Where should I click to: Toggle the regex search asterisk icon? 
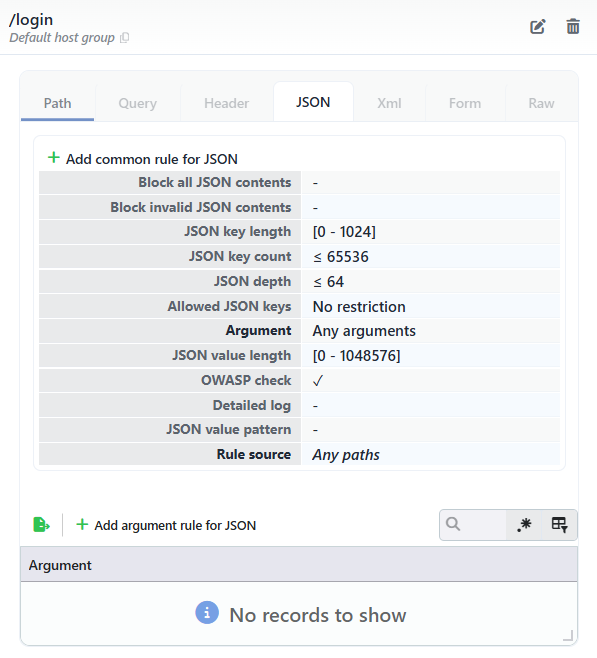(524, 525)
